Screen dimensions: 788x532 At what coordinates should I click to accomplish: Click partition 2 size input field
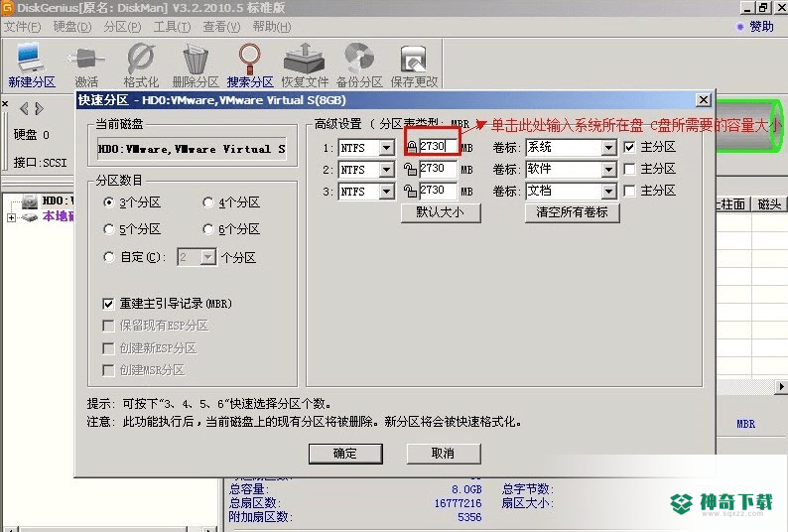click(438, 169)
